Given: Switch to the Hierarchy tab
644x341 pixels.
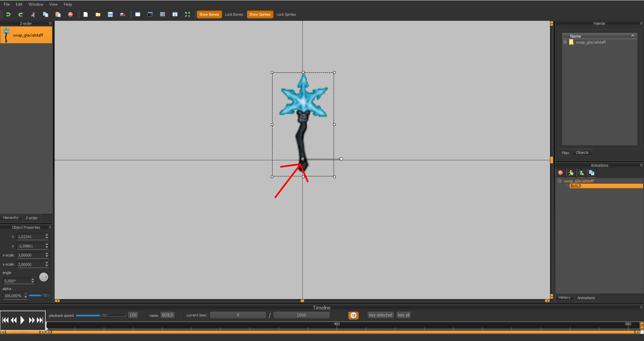Looking at the screenshot, I should tap(11, 218).
